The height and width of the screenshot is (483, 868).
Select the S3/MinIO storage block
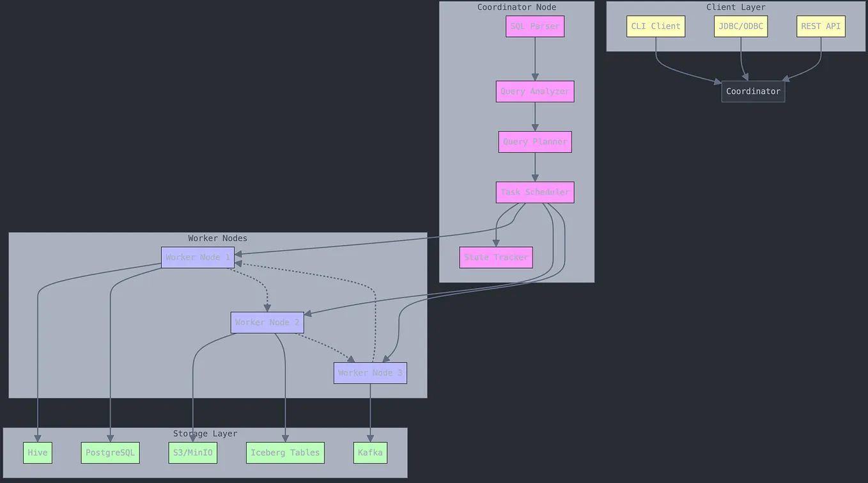coord(192,452)
